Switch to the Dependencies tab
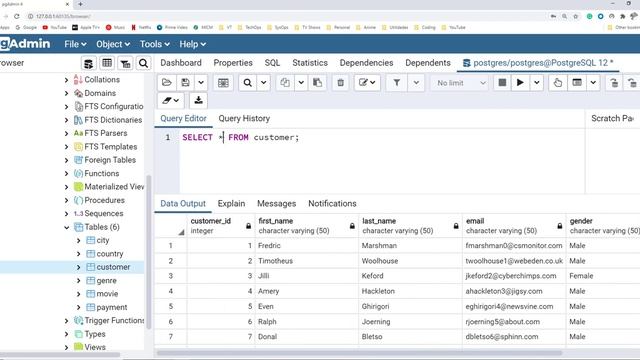 367,63
